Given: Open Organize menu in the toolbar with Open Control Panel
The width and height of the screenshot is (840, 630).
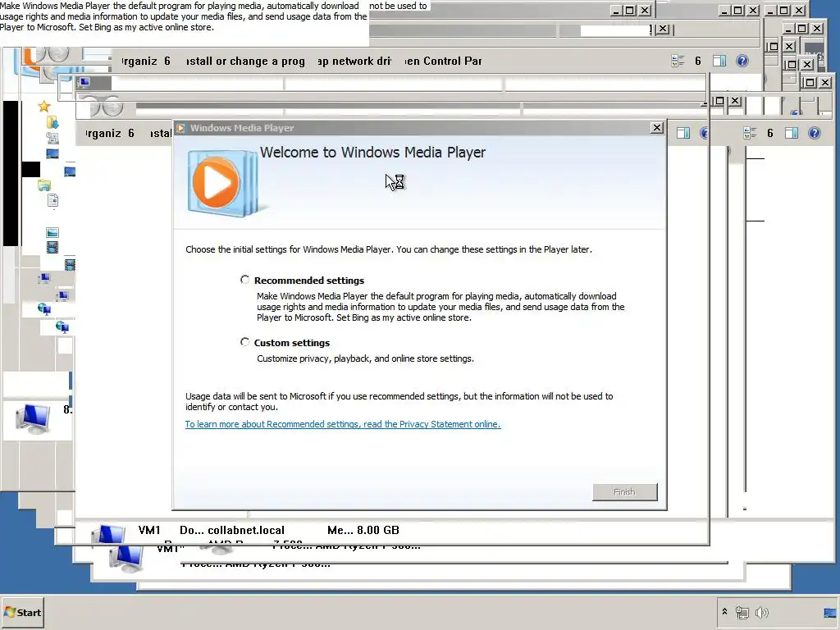Looking at the screenshot, I should coord(144,61).
